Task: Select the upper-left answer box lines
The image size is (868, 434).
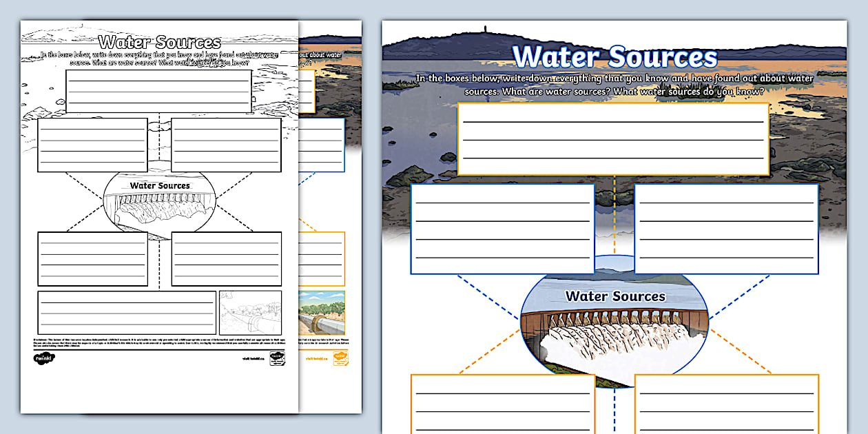Action: 503,227
